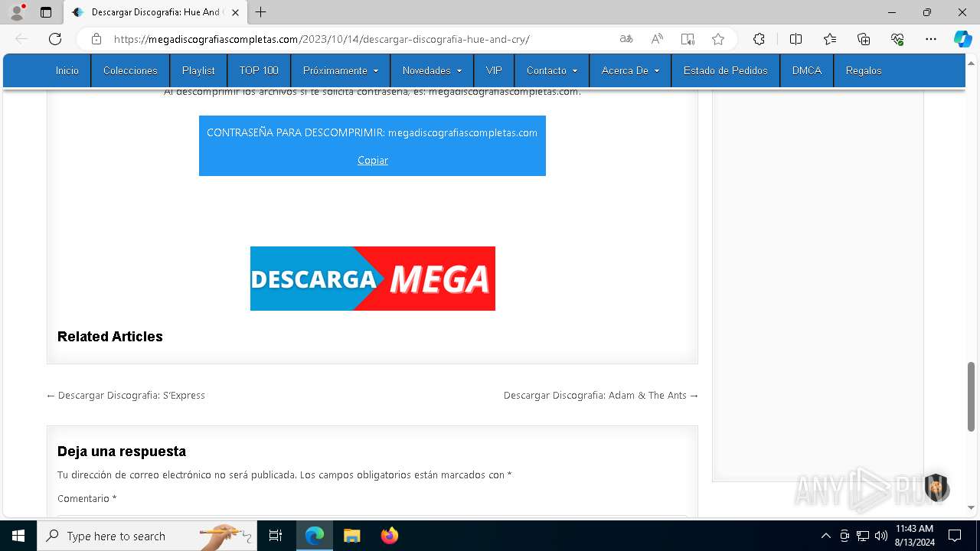Activate Read aloud icon
The height and width of the screenshot is (551, 980).
[x=657, y=39]
